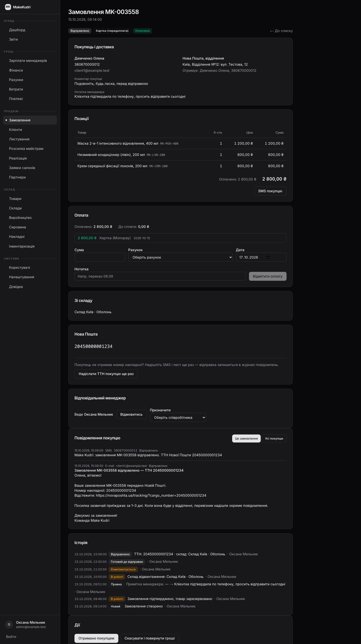Click the Нотатка payment note field
This screenshot has height=644, width=361.
click(x=160, y=276)
